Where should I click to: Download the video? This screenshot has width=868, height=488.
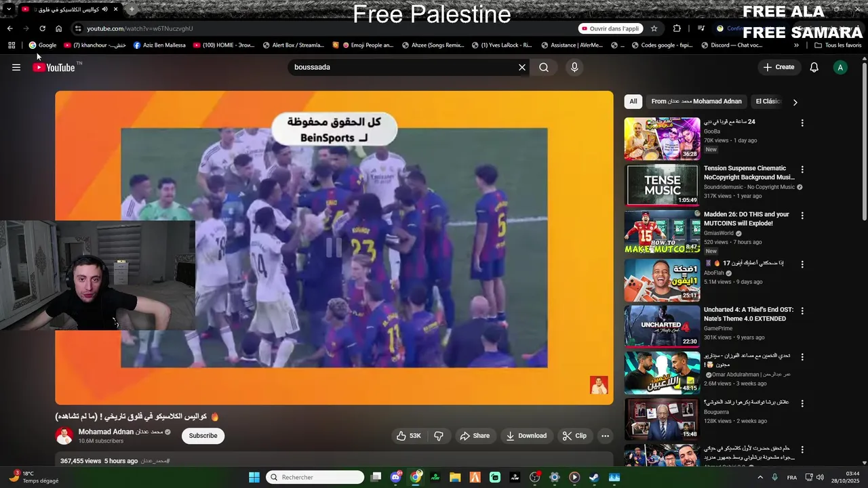pyautogui.click(x=526, y=436)
